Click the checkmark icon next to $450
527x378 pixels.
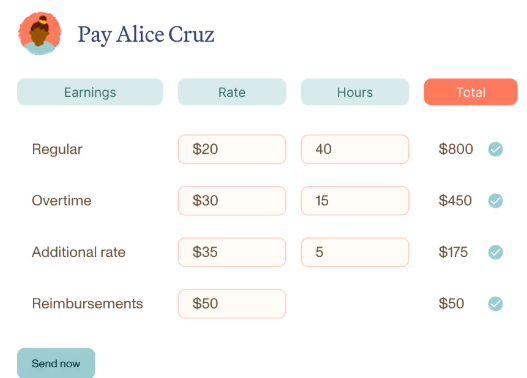click(x=495, y=201)
